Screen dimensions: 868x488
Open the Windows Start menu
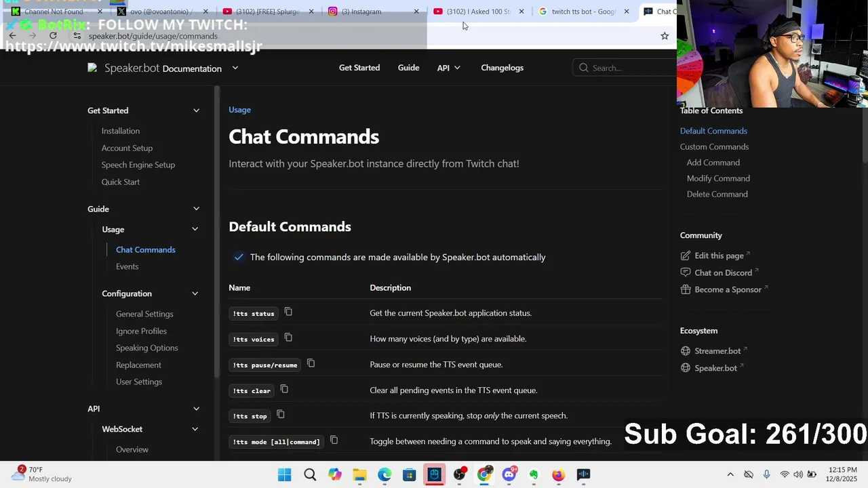(x=285, y=474)
